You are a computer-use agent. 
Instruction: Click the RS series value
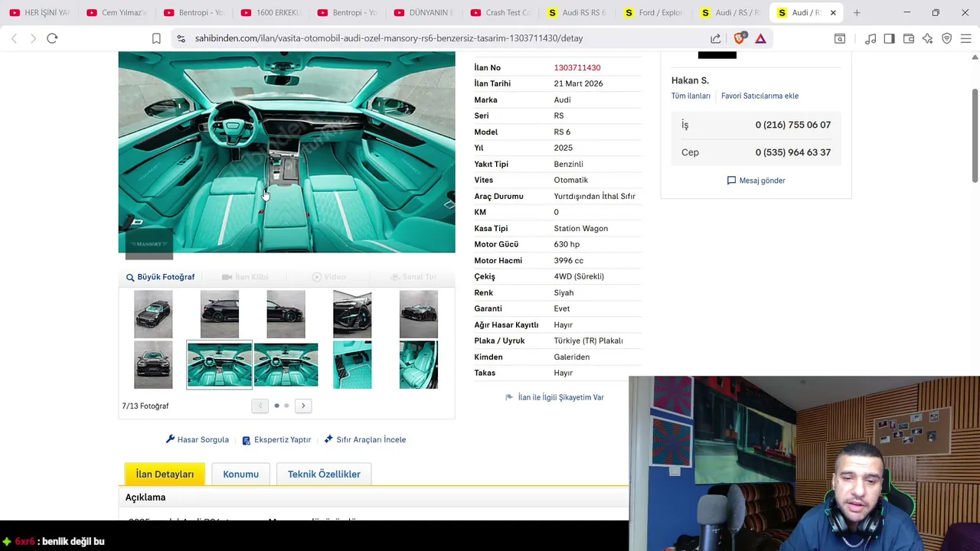click(559, 116)
